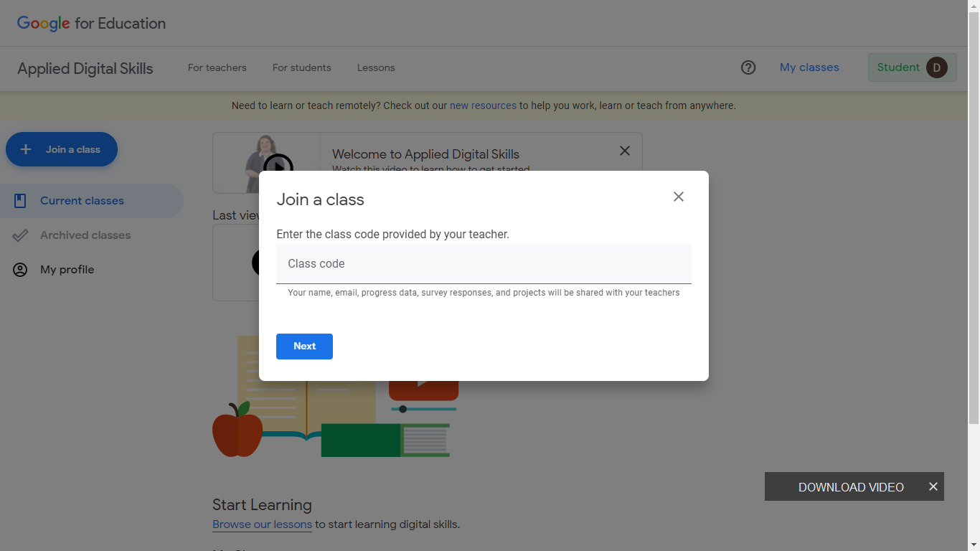Open the For students menu

tap(301, 67)
